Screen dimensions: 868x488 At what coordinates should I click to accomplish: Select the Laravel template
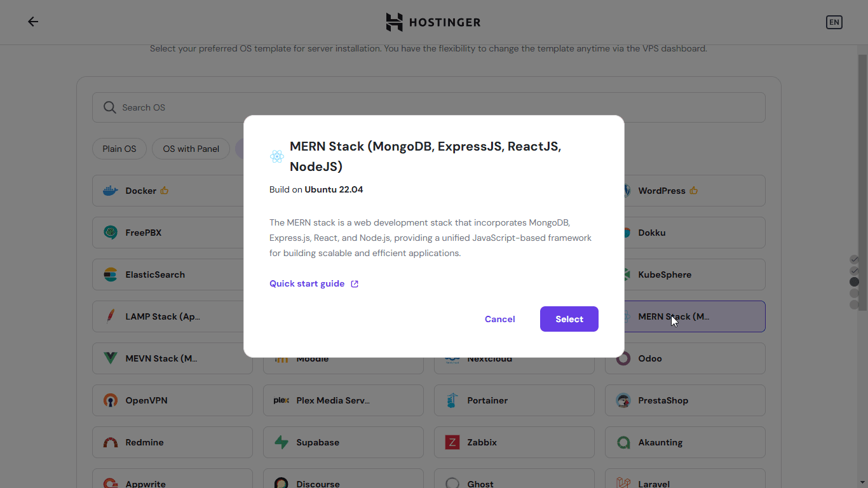(685, 478)
